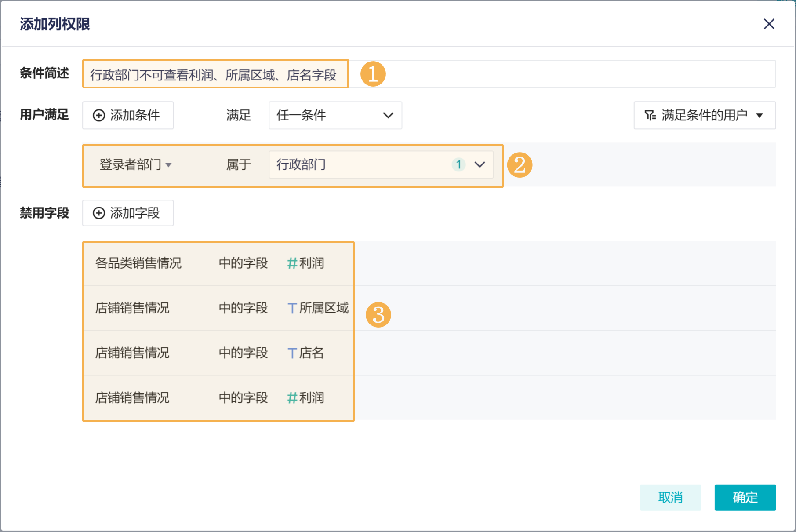796x532 pixels.
Task: Click the 添加字段 button
Action: point(128,213)
